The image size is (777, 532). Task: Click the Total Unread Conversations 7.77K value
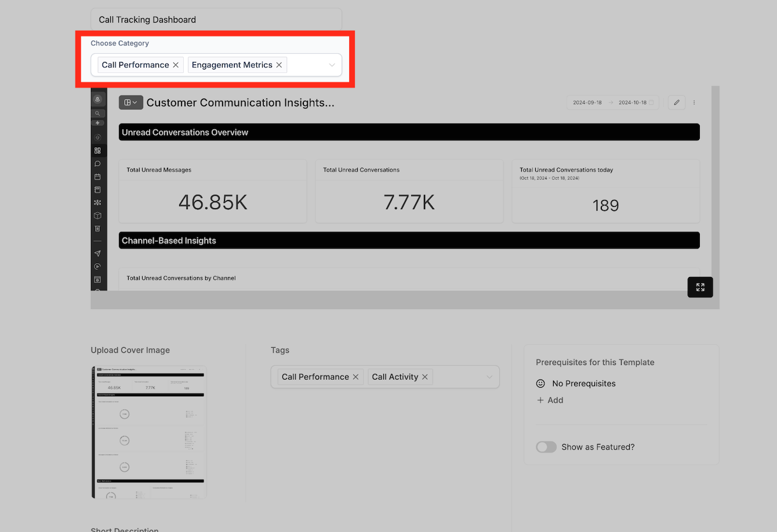click(x=409, y=202)
